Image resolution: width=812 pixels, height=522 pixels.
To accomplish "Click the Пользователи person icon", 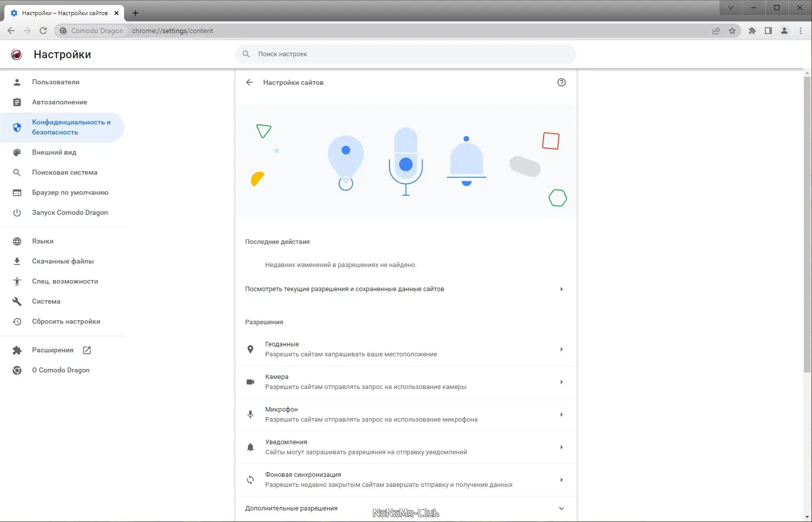I will [x=17, y=82].
